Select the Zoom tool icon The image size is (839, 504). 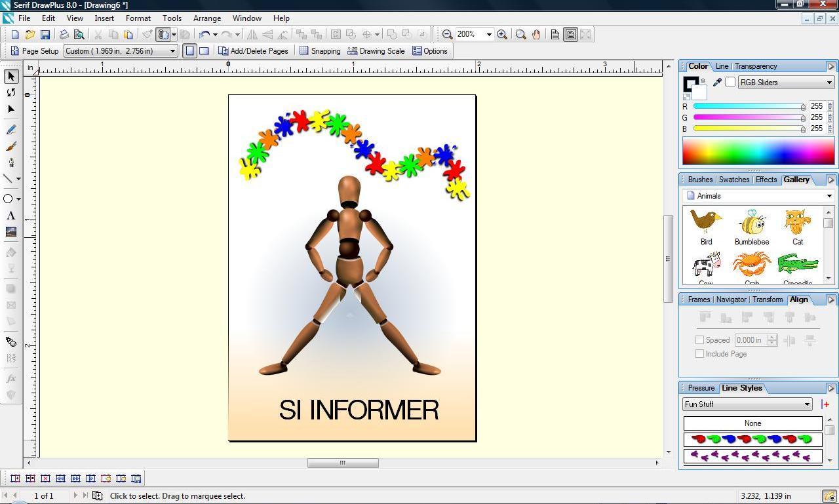coord(521,34)
